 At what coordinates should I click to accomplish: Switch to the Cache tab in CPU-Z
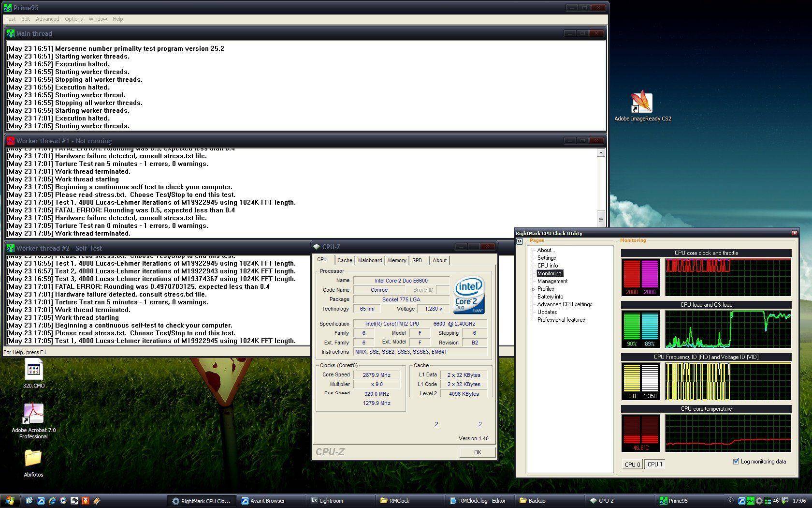click(x=345, y=260)
